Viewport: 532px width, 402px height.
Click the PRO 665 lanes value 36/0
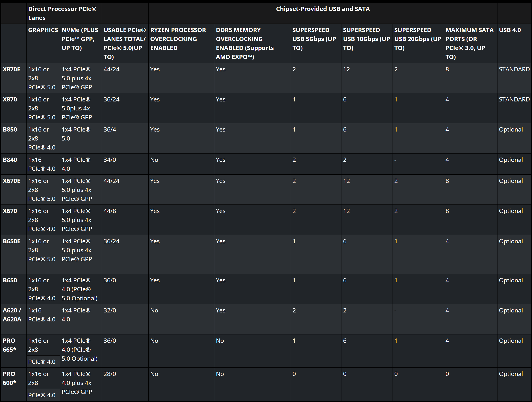(110, 341)
